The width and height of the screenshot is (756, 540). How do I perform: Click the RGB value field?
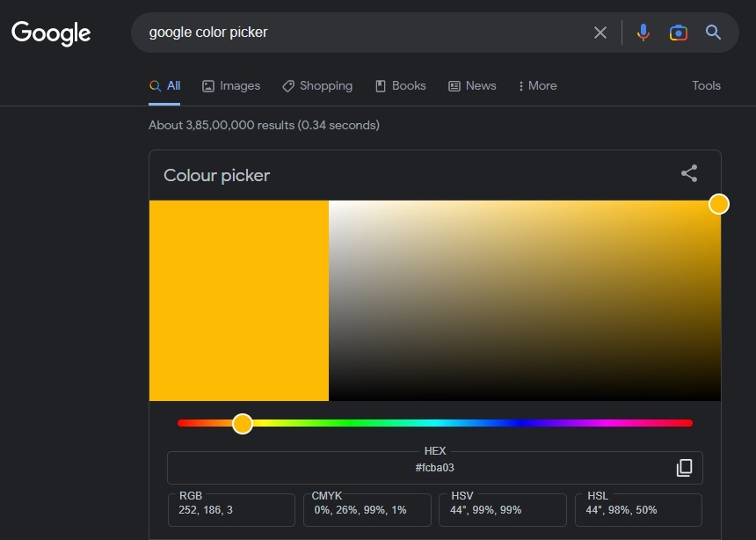231,510
